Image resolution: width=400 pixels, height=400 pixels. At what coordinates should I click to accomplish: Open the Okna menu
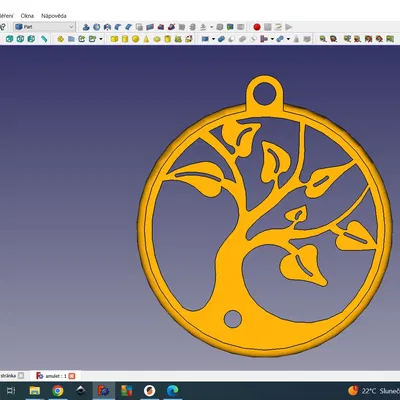(x=27, y=16)
